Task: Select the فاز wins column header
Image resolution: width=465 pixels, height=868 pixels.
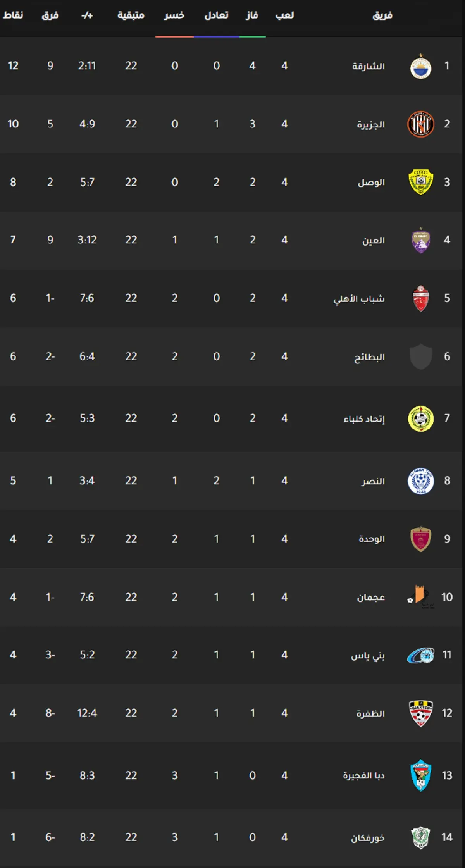Action: coord(252,15)
